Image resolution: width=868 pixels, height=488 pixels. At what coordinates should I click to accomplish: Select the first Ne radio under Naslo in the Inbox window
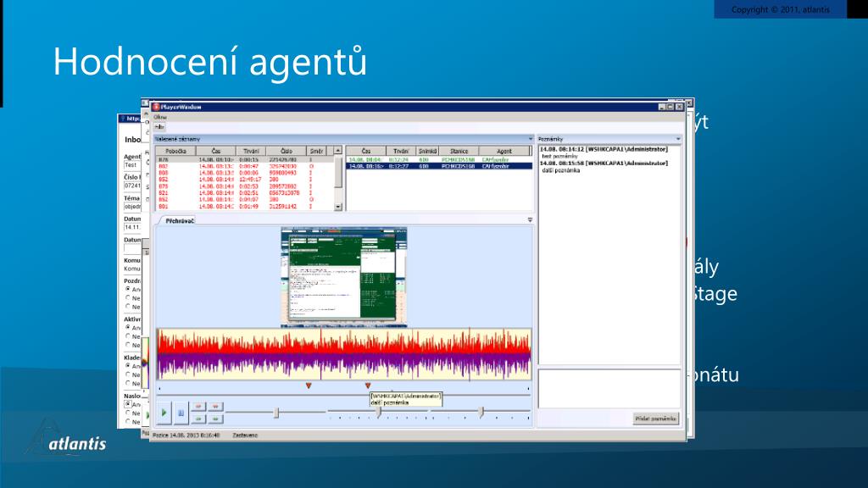(x=128, y=413)
